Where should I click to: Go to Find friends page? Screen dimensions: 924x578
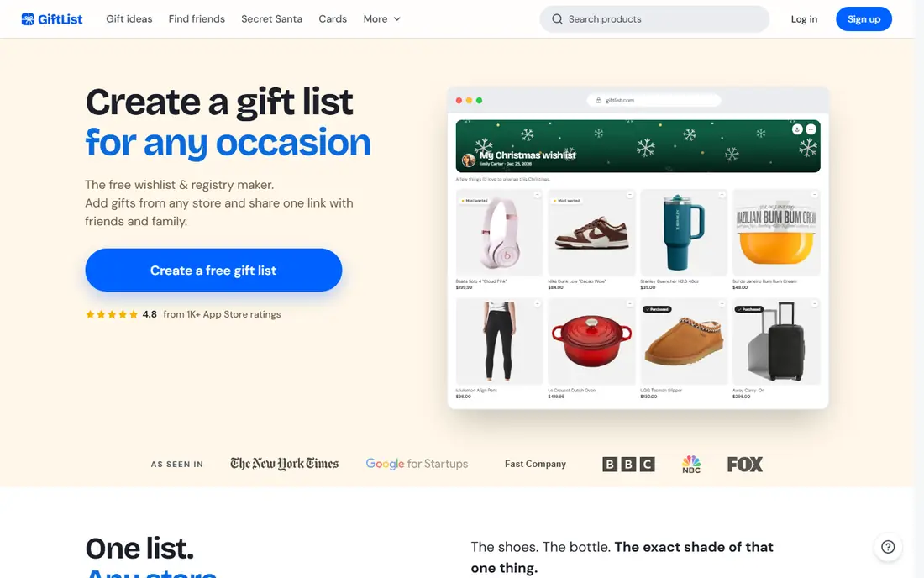point(197,18)
